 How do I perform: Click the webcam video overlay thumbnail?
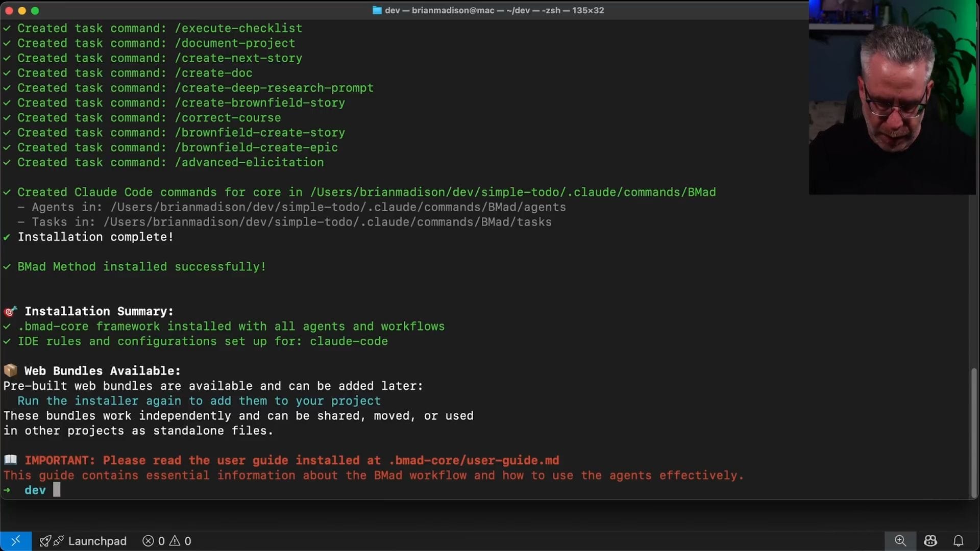click(892, 97)
